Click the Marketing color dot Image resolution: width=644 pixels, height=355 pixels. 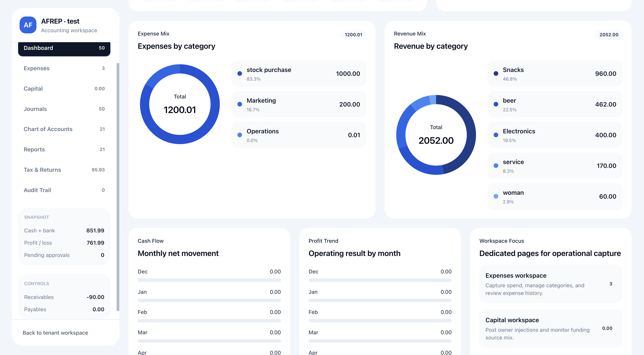point(240,104)
